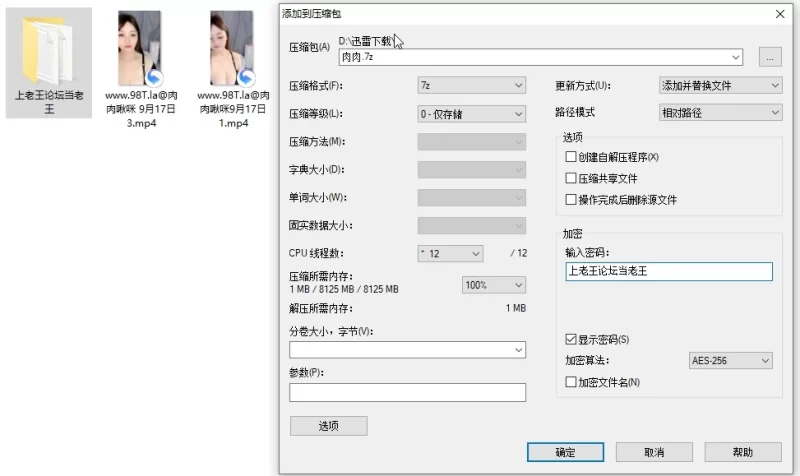Click the disabled 固实数据大小 dropdown
Viewport: 800px width, 476px height.
click(x=471, y=226)
